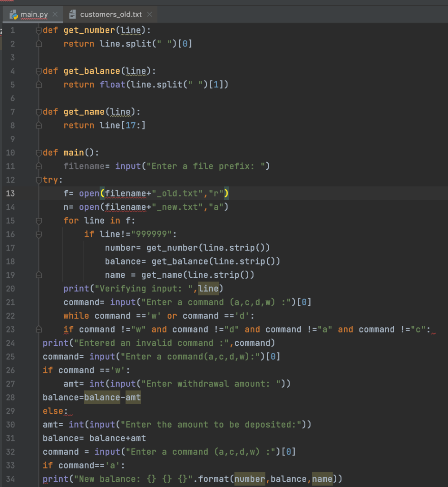The image size is (448, 487).
Task: Click the fold end marker on line 19
Action: pos(39,275)
